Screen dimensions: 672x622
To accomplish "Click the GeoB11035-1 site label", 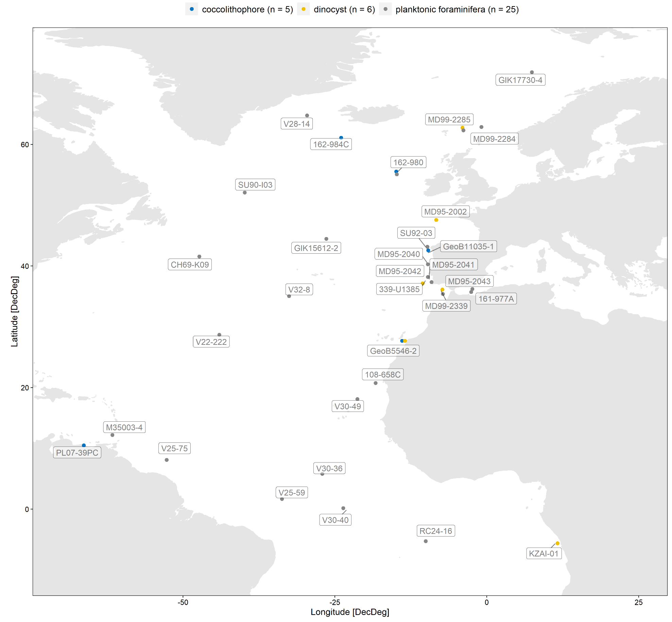I will [x=468, y=246].
